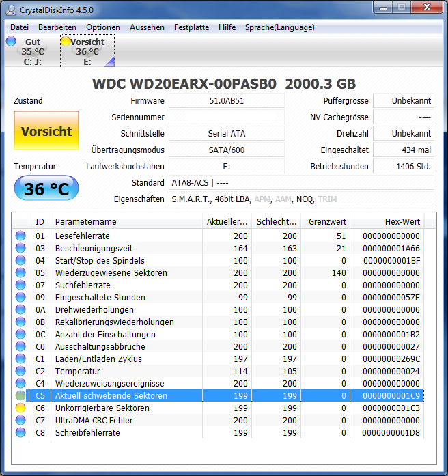Click the Eigenschaften field with S.M.A.R.T.
Screen dimensions: 448x476
click(x=301, y=199)
